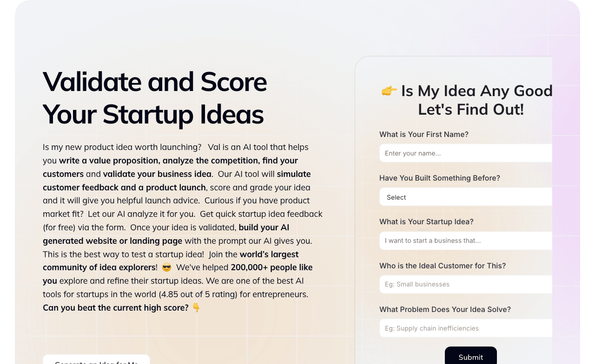This screenshot has height=364, width=595.
Task: Open the 'Have You Built Something Before?' Select dropdown
Action: coord(466,197)
